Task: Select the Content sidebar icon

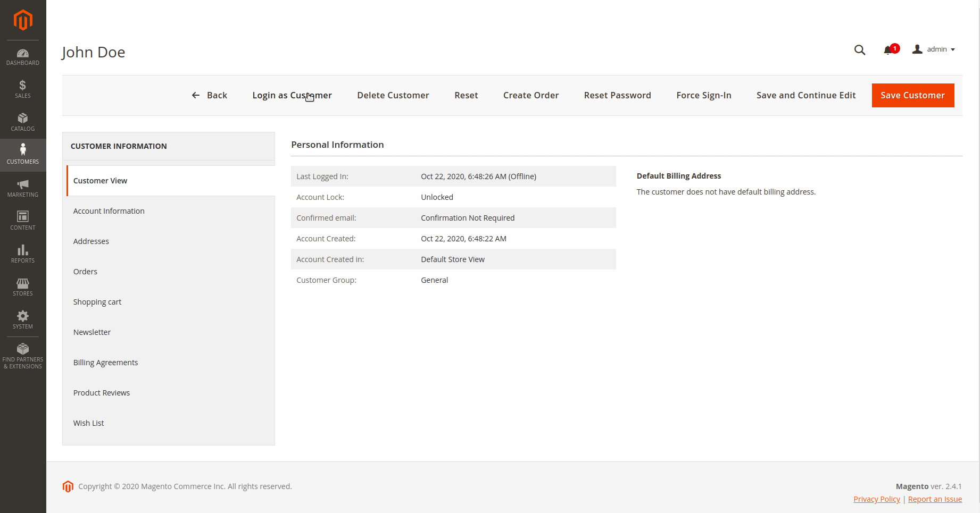Action: [22, 220]
